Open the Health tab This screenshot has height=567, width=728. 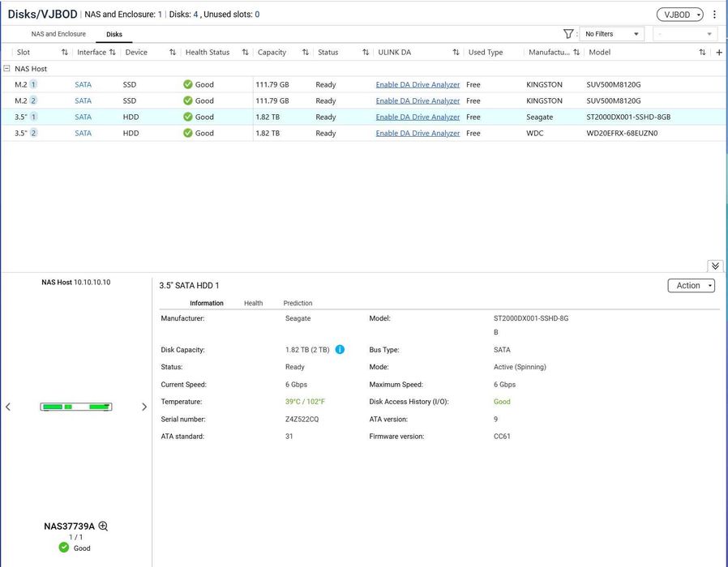[254, 303]
